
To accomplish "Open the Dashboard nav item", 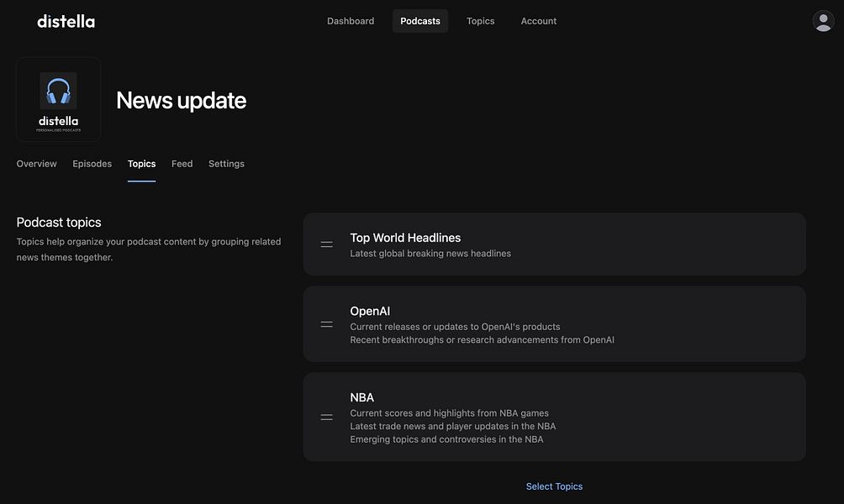I will click(351, 21).
